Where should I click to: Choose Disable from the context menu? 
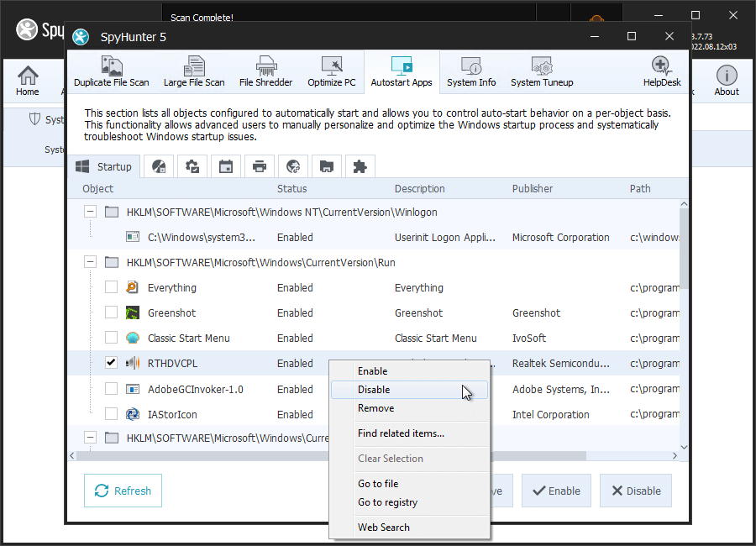click(x=374, y=390)
